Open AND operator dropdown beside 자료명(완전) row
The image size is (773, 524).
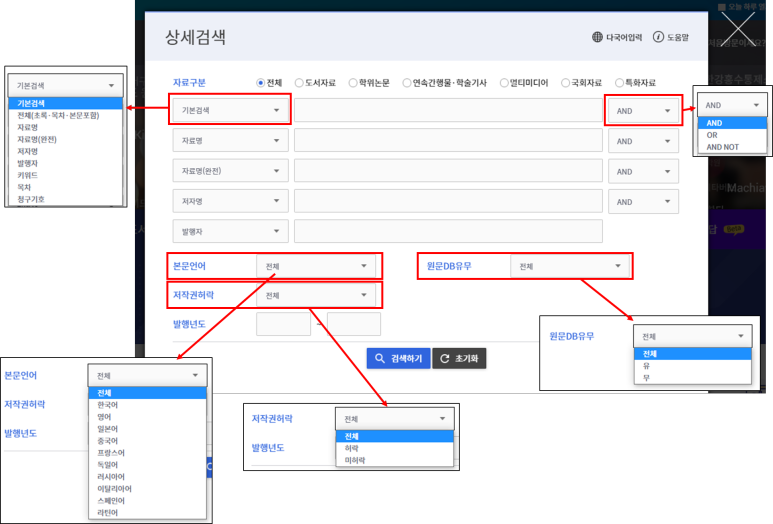coord(643,172)
